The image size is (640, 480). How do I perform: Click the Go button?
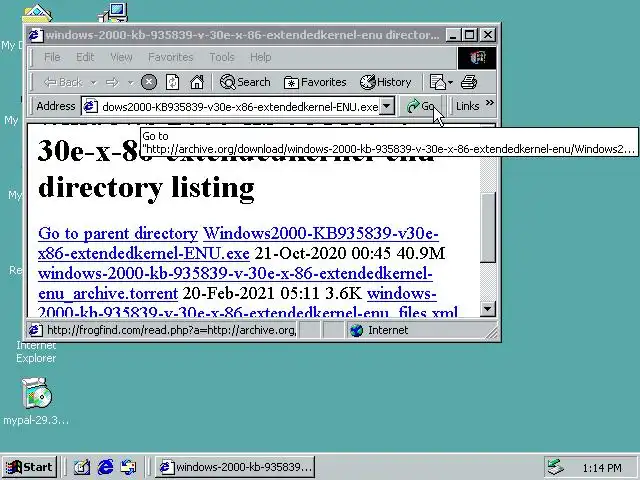coord(420,107)
